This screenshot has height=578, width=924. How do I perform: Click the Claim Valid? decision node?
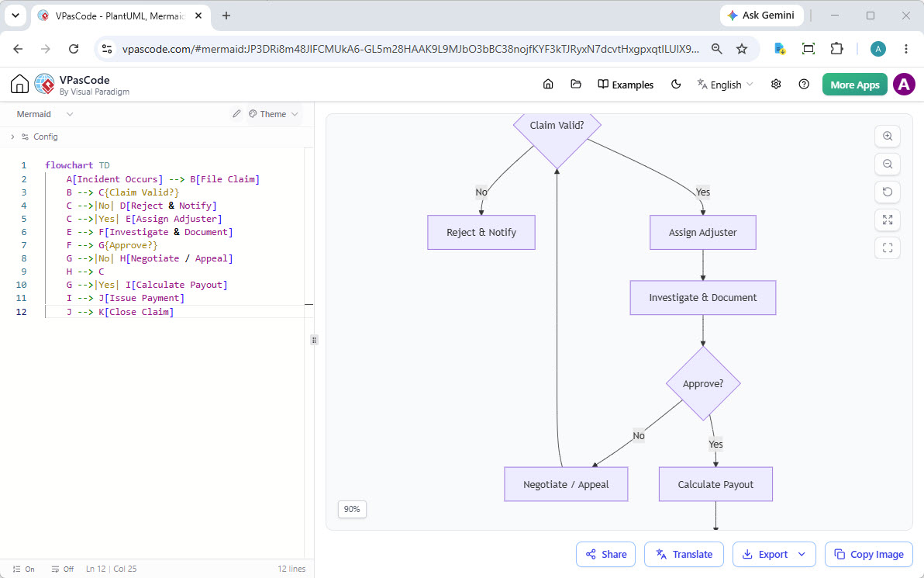(x=557, y=126)
